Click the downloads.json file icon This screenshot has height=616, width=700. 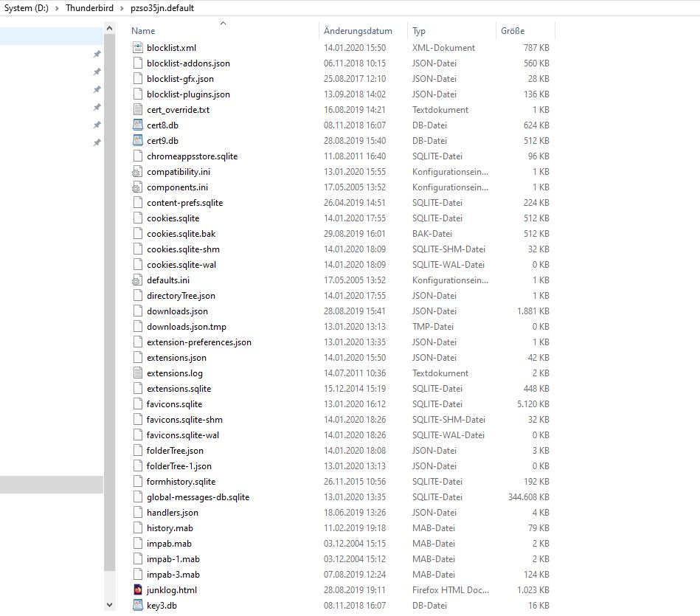(138, 311)
